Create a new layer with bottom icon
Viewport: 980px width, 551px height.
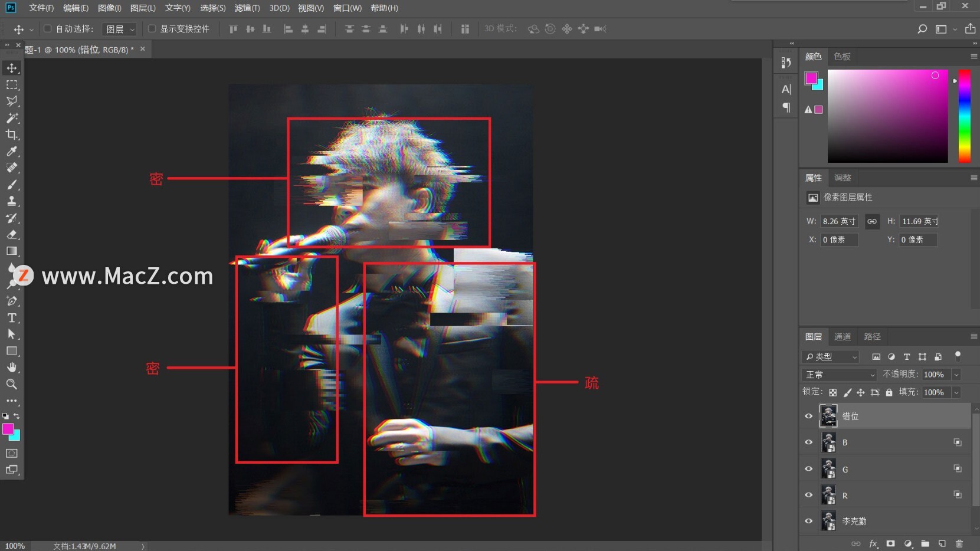click(942, 543)
